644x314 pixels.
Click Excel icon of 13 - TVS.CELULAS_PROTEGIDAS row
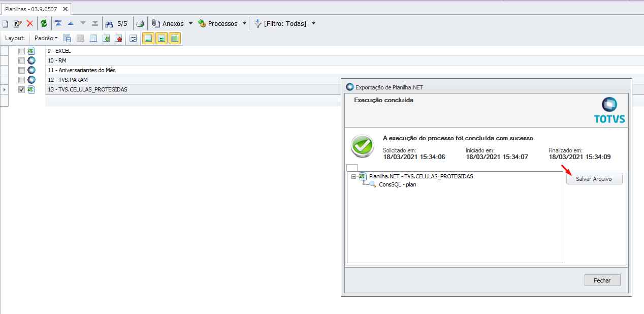(31, 89)
